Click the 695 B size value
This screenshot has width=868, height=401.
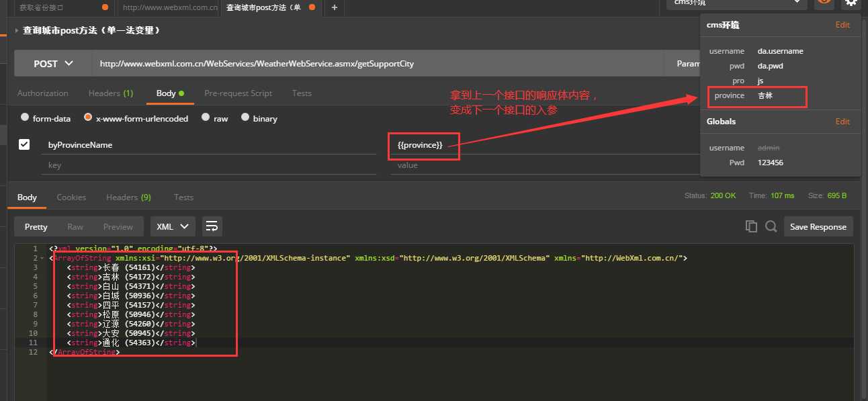(x=836, y=195)
